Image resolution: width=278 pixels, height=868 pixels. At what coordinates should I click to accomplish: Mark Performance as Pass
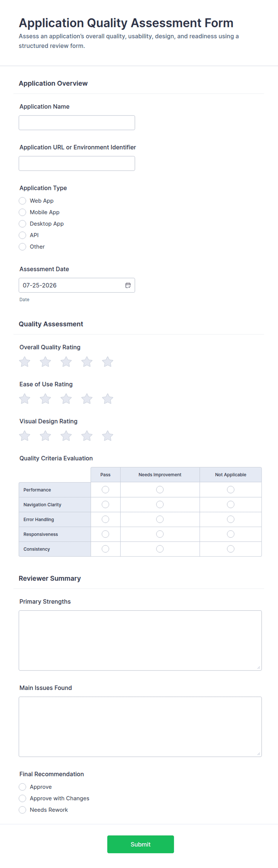click(x=105, y=490)
